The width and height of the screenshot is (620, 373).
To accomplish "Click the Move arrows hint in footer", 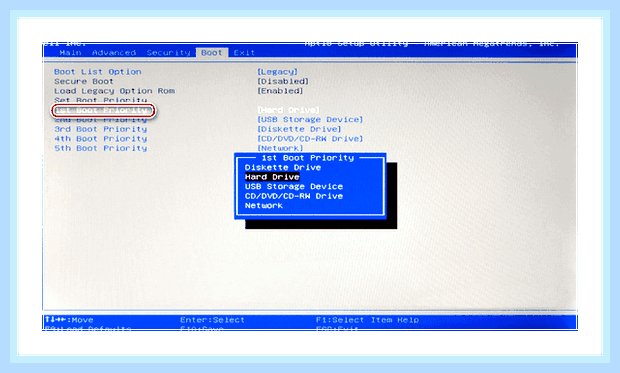I will (69, 320).
